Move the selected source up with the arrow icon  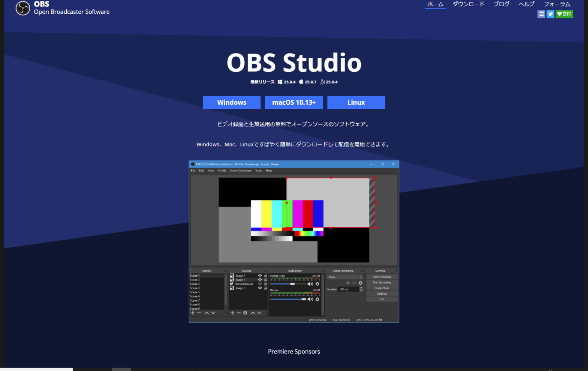tap(253, 313)
